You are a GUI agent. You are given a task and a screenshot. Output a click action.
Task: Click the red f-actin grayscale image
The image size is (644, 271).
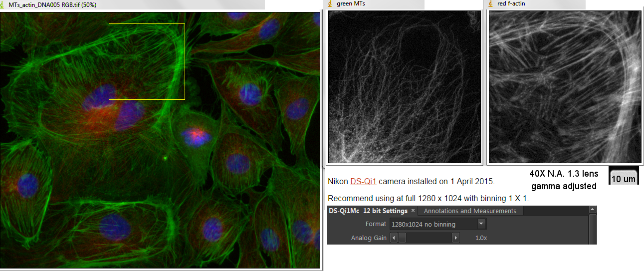(x=564, y=86)
